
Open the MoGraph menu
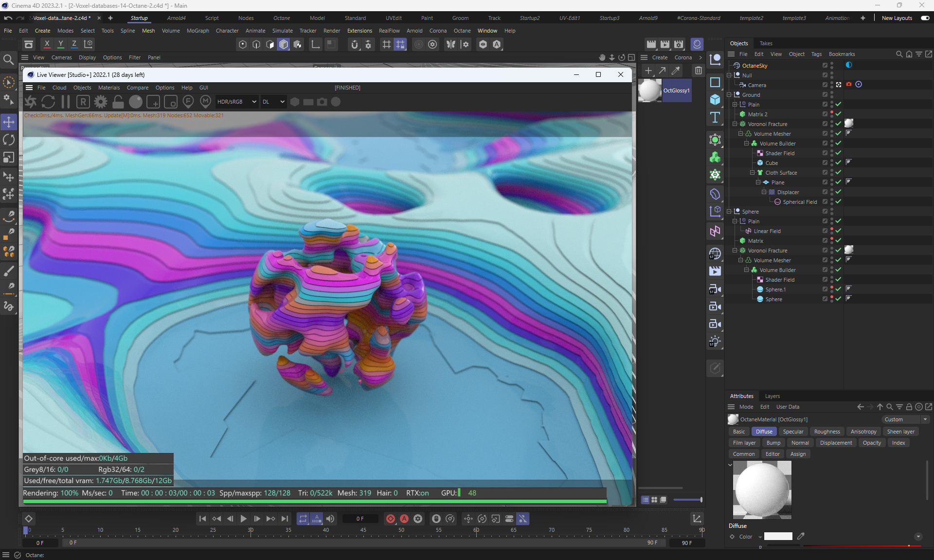(x=198, y=31)
